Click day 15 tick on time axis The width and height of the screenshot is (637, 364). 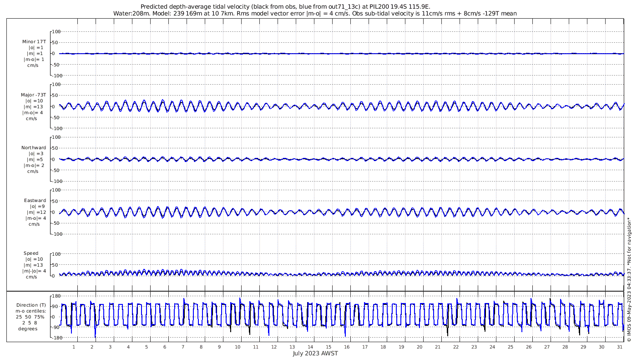point(329,347)
